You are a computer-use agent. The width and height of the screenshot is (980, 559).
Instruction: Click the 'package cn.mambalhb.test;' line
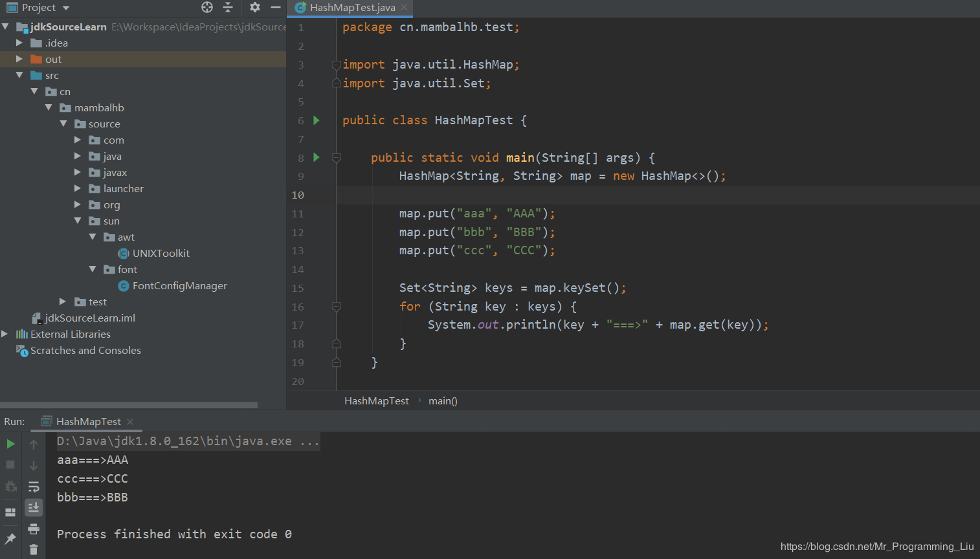pyautogui.click(x=431, y=27)
